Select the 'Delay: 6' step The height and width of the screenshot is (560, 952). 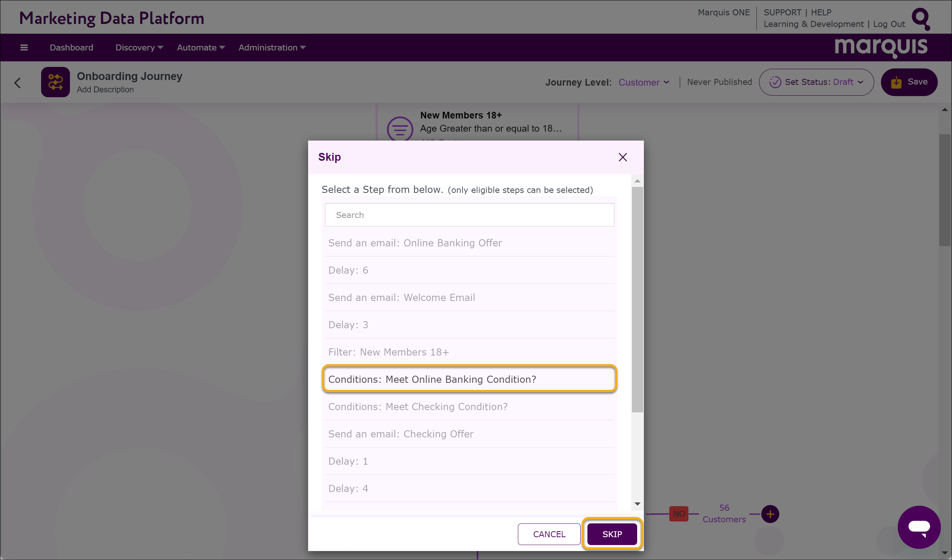[469, 270]
